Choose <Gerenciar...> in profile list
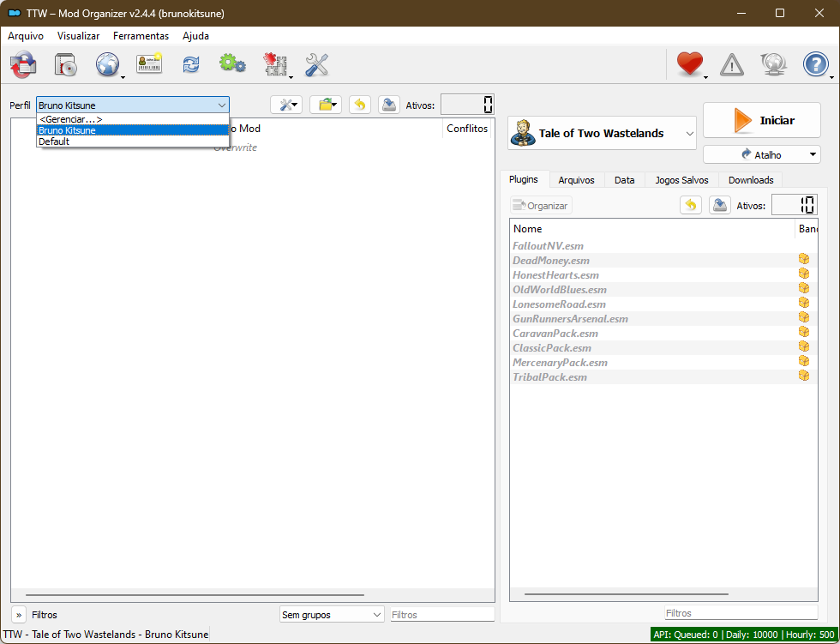 point(133,119)
